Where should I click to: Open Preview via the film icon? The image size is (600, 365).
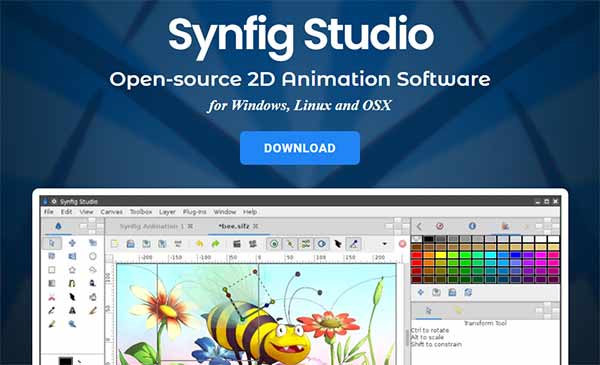pyautogui.click(x=253, y=244)
